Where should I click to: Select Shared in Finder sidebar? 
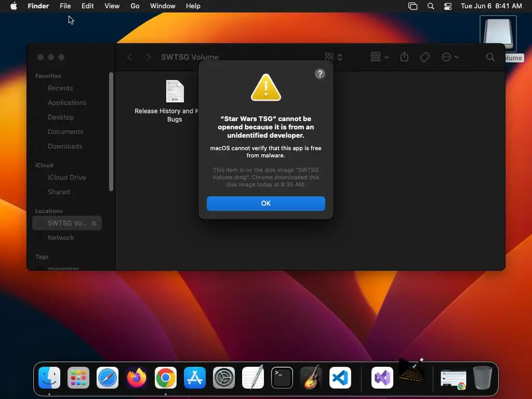(x=59, y=192)
